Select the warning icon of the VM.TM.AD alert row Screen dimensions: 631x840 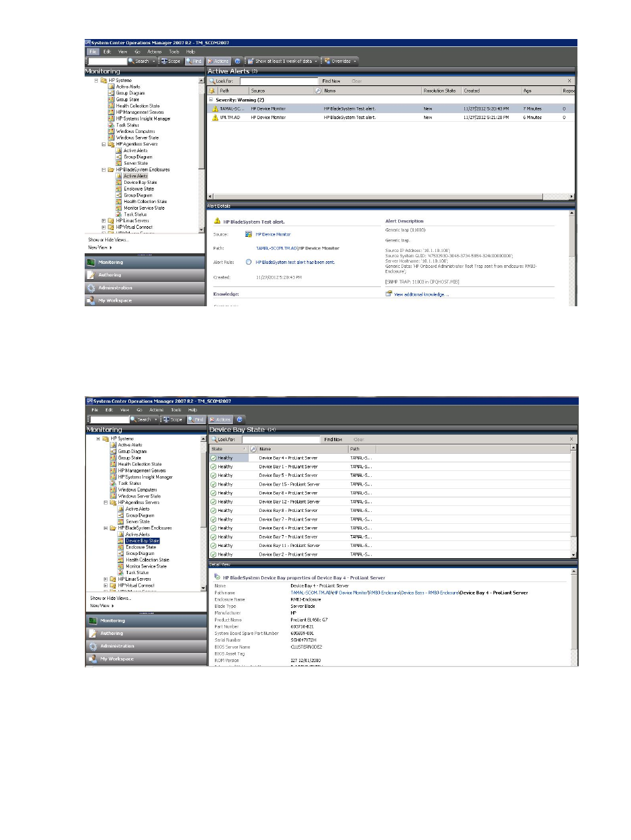215,118
